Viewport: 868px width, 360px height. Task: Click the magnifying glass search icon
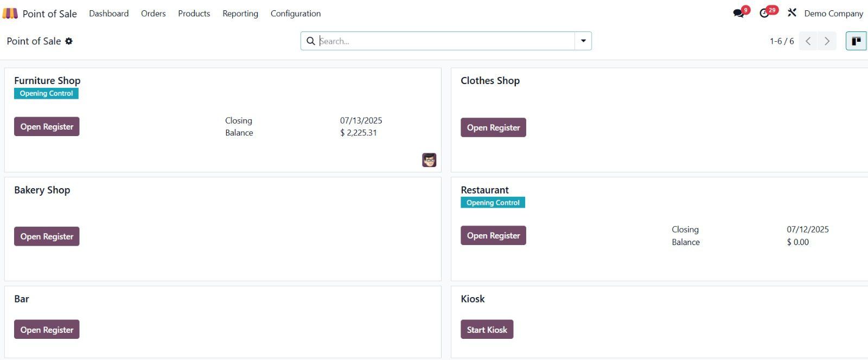click(x=311, y=41)
